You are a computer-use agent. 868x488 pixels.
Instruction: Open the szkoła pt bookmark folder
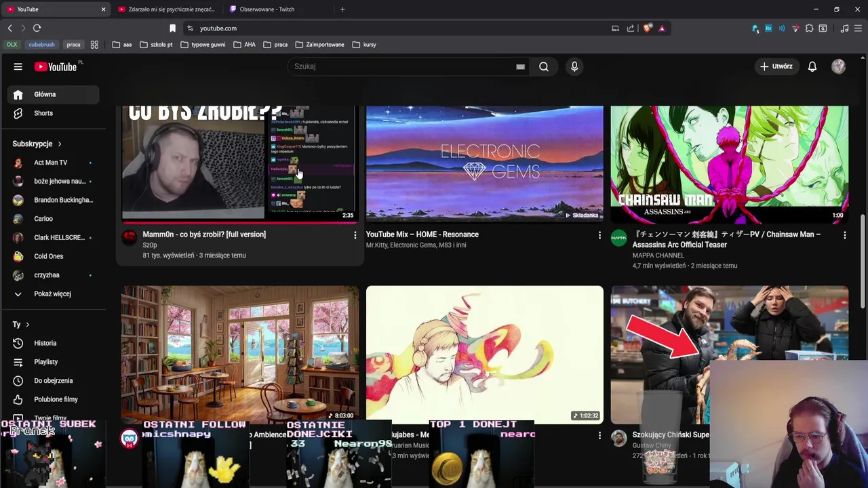pyautogui.click(x=156, y=44)
